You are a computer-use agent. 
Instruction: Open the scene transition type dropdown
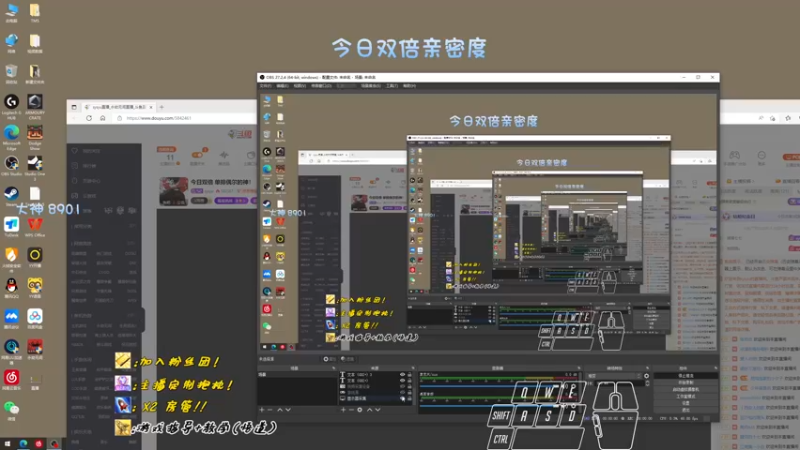point(614,376)
